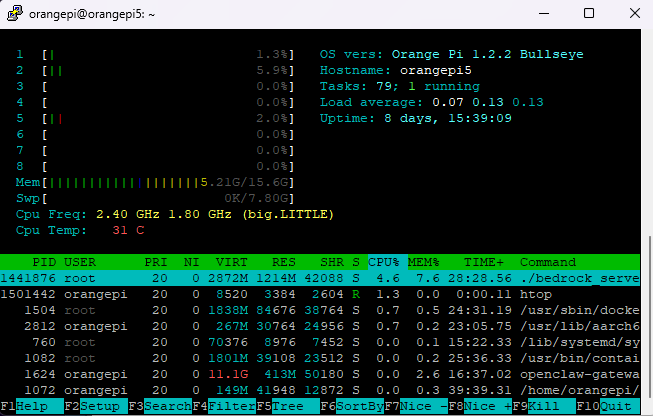Select the bedrock_server process row
Image resolution: width=653 pixels, height=416 pixels.
click(x=320, y=279)
